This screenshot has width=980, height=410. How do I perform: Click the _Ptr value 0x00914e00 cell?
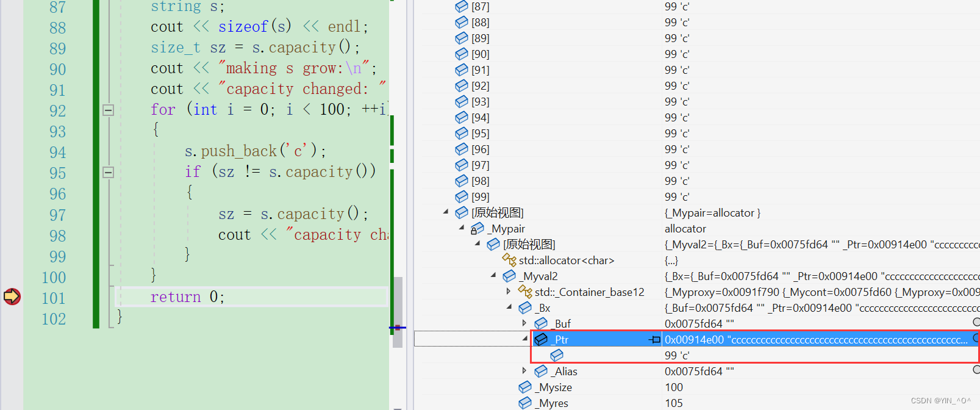point(816,339)
